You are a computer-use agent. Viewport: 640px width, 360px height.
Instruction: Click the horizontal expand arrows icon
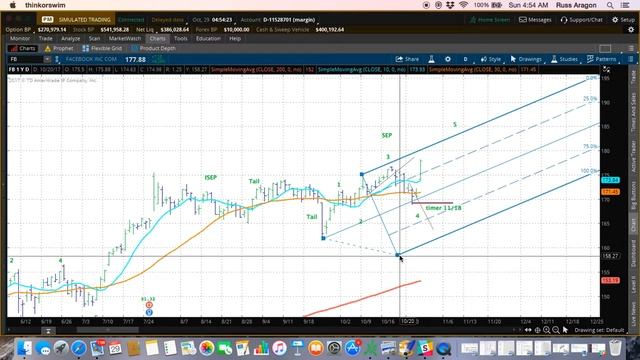(x=528, y=330)
